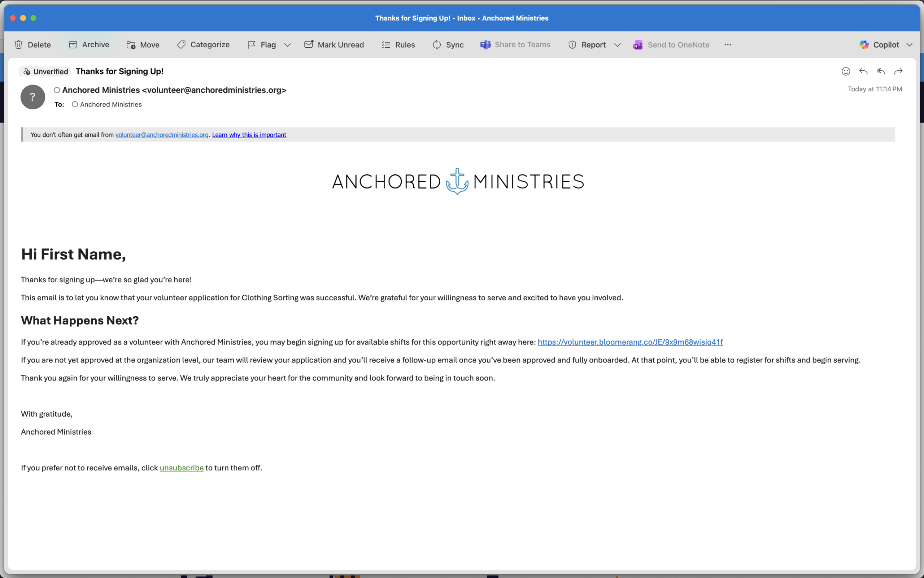Screen dimensions: 924x578
Task: Click the Delete trash icon
Action: [x=18, y=45]
